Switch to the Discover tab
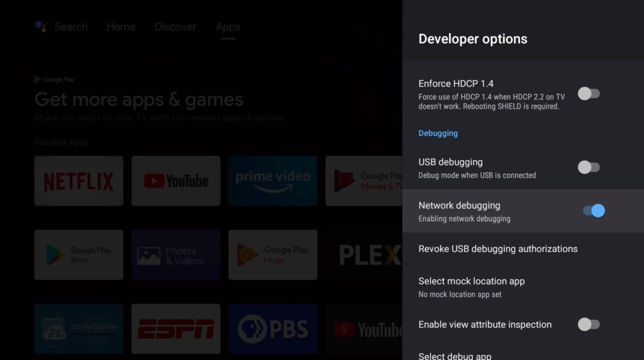Screen dimensions: 644x360 pos(175,26)
